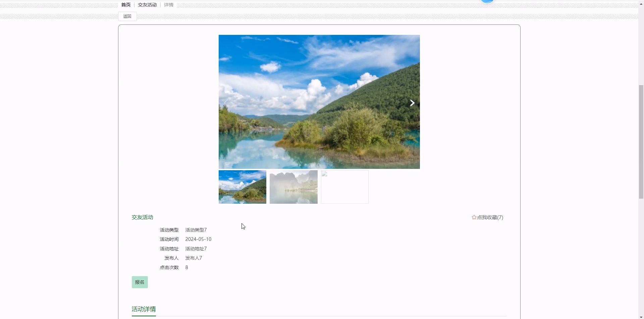The height and width of the screenshot is (319, 644).
Task: Select the misty mountain thumbnail
Action: click(293, 187)
